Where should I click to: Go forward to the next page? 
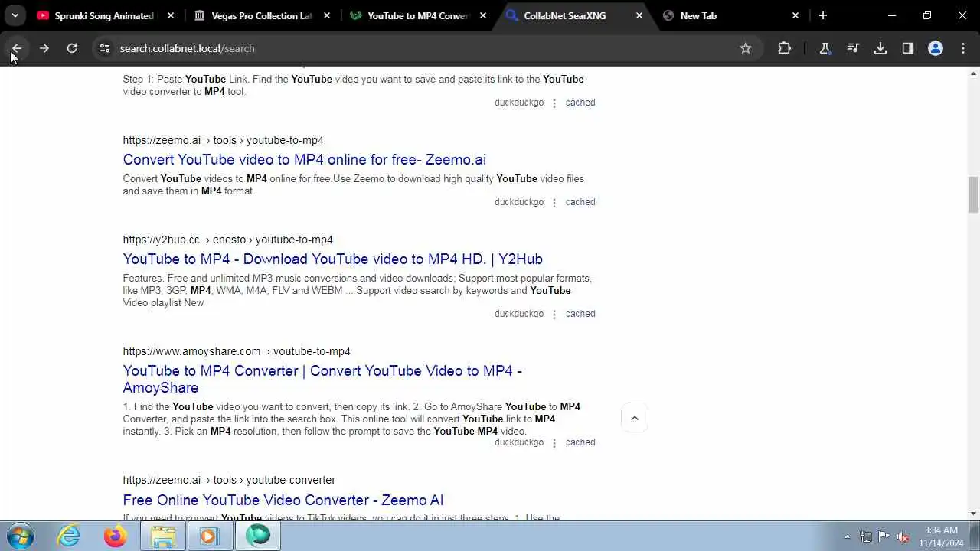[x=44, y=48]
